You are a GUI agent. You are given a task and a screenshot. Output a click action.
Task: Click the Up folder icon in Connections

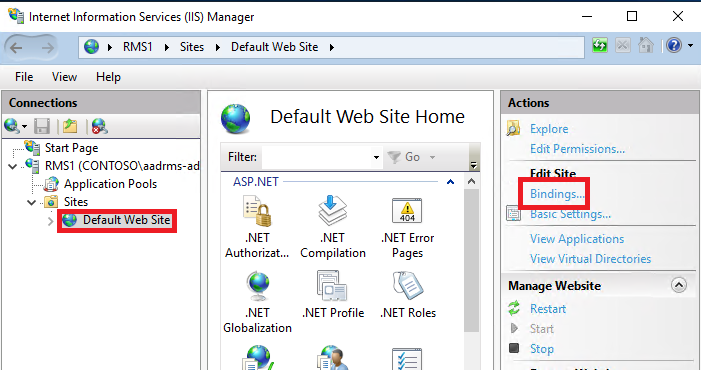point(70,126)
